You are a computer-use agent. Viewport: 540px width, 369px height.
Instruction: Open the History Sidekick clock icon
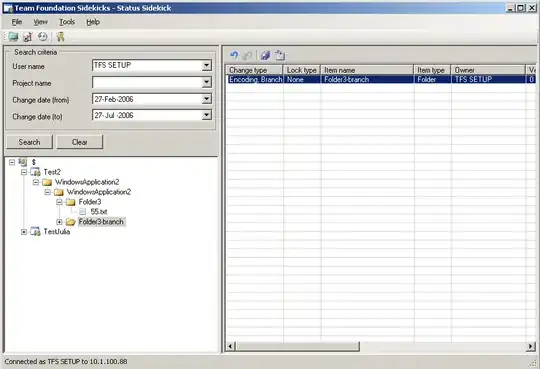[42, 37]
